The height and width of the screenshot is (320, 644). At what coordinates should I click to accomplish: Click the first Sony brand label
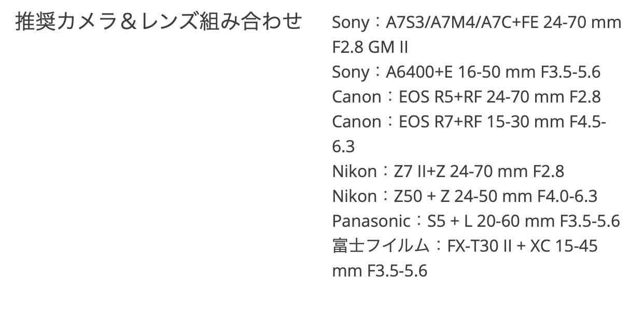350,23
